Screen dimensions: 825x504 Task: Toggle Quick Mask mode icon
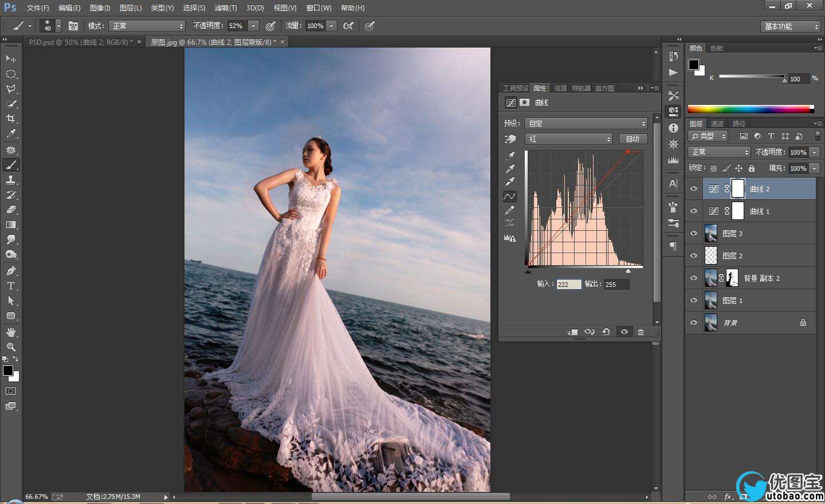tap(10, 391)
